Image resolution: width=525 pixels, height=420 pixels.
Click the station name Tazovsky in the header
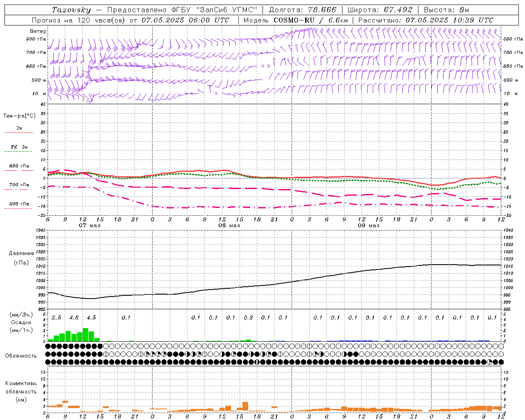pyautogui.click(x=71, y=10)
